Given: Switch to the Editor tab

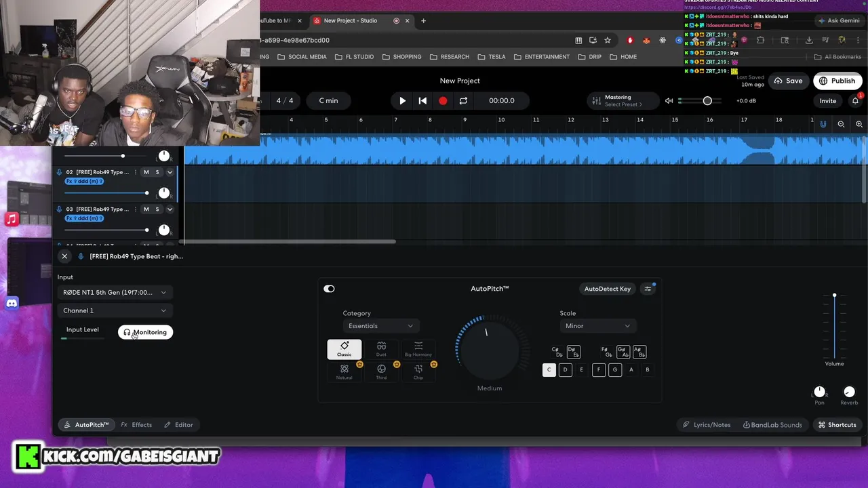Looking at the screenshot, I should coord(178,425).
